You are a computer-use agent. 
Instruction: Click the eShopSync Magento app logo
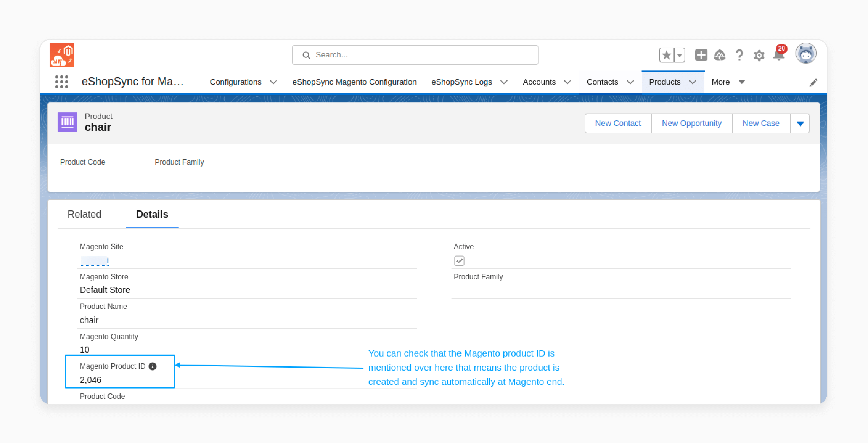tap(62, 55)
